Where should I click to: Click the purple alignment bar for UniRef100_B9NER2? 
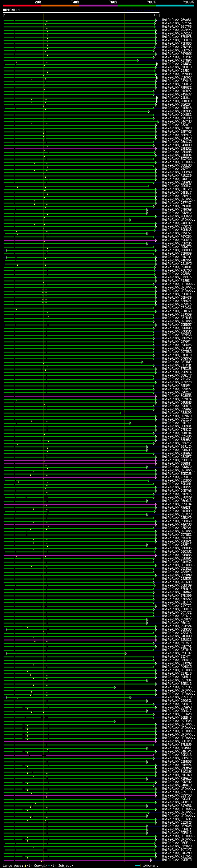(79, 149)
